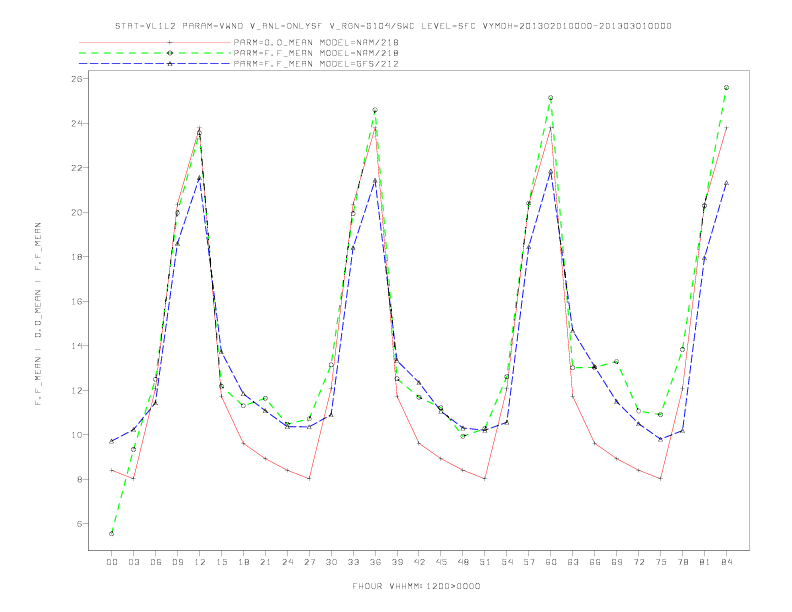
Task: Click the green circle peak at hour 60
Action: 551,97
